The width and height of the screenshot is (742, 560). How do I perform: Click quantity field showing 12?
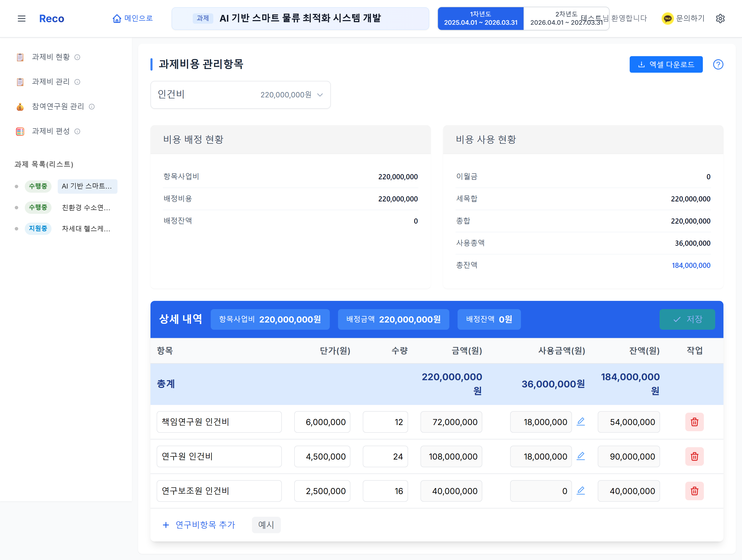[x=385, y=422]
